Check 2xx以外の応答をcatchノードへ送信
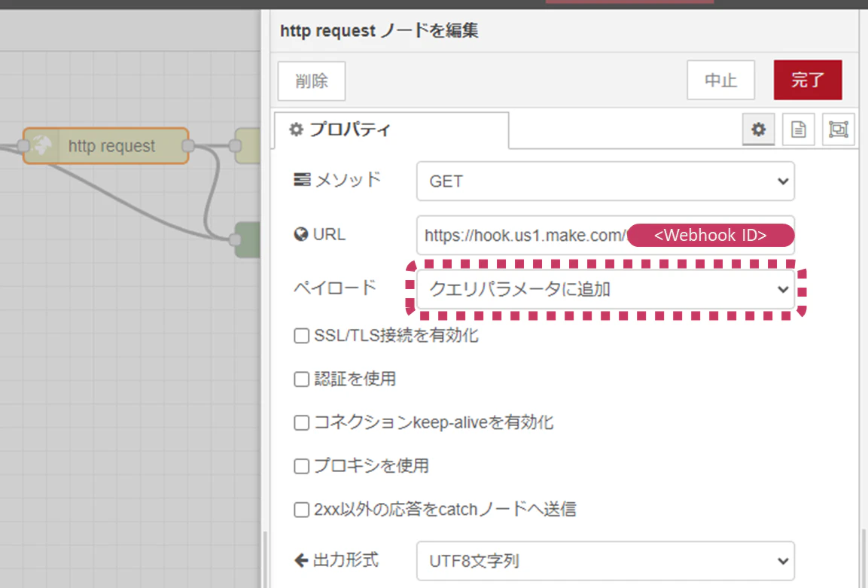Image resolution: width=868 pixels, height=588 pixels. (x=301, y=510)
